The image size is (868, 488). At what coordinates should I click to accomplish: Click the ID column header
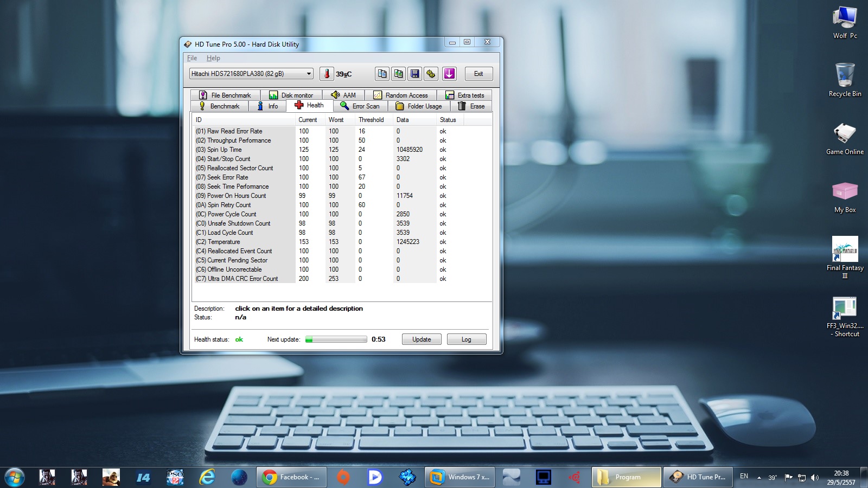click(243, 120)
